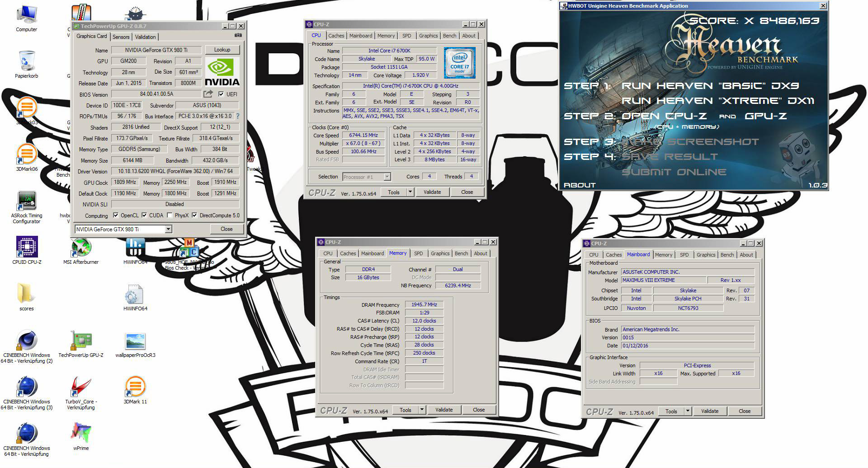Click the GPU Name field in GPU-Z
Viewport: 868px width, 468px height.
point(156,50)
